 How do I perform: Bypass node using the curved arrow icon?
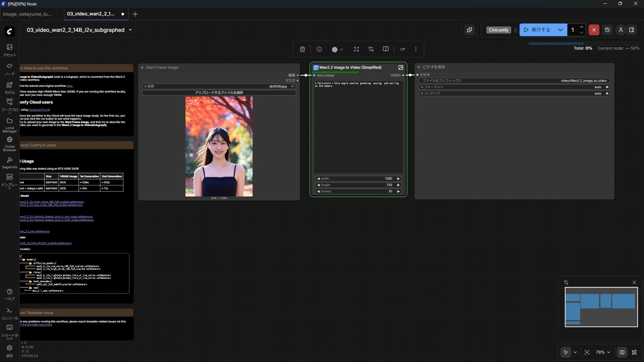(402, 49)
